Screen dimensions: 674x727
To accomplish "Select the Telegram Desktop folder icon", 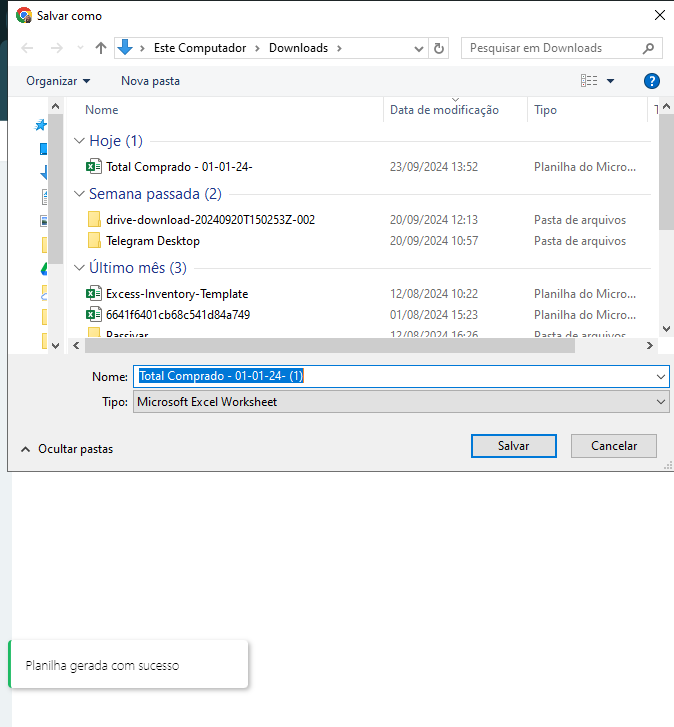I will 94,241.
